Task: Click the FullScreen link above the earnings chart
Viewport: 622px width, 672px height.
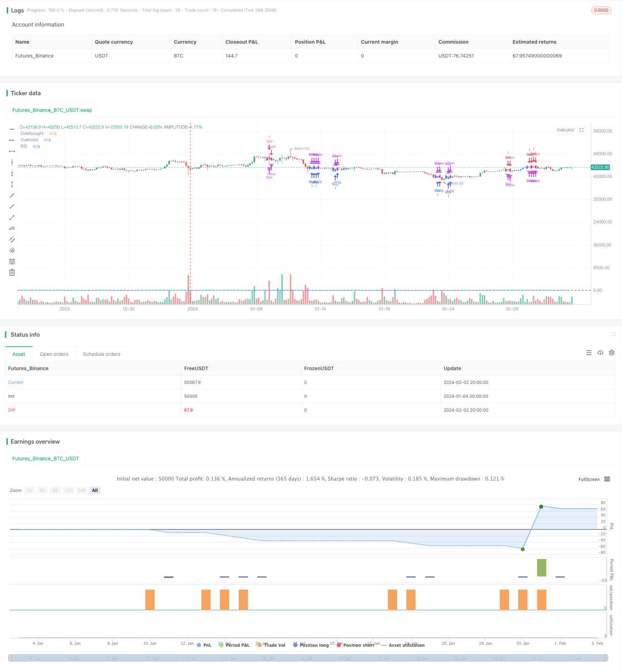Action: pyautogui.click(x=589, y=479)
